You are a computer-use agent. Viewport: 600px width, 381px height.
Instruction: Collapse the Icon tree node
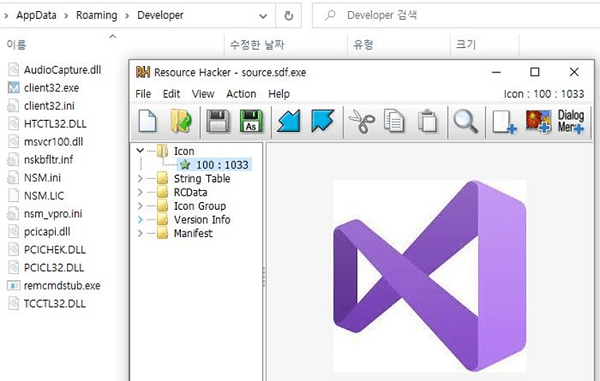[x=140, y=151]
